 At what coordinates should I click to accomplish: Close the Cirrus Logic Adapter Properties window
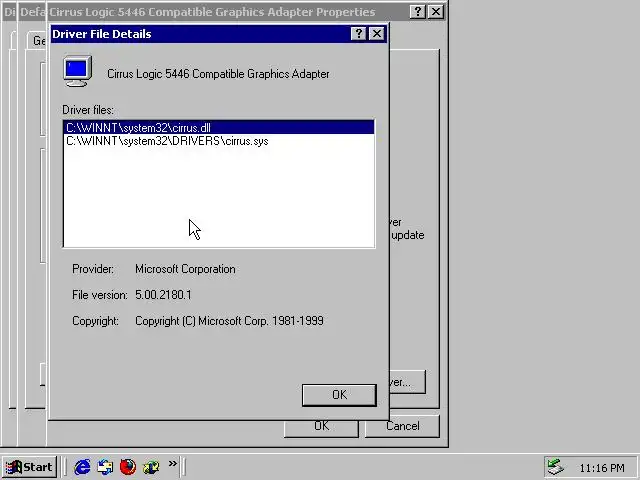coord(436,11)
